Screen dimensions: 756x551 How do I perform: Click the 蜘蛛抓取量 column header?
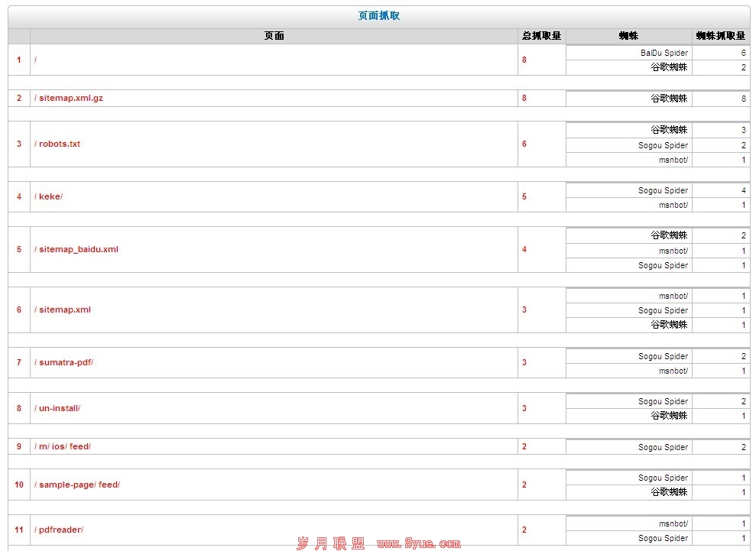click(721, 36)
